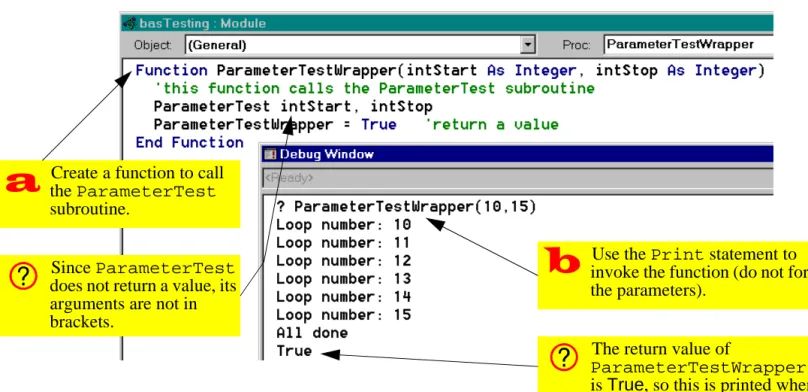
Task: Click the Loop number: 10 output line
Action: pos(344,225)
